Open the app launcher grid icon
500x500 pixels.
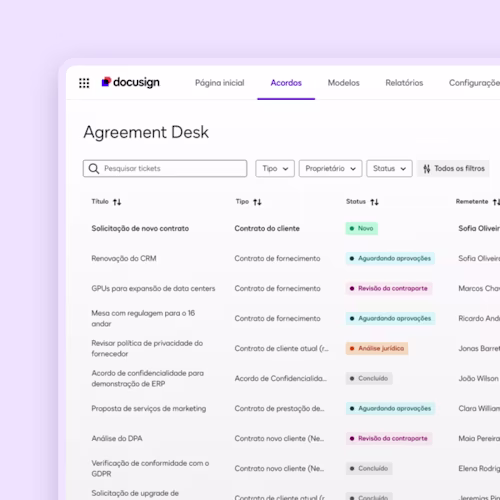[84, 83]
